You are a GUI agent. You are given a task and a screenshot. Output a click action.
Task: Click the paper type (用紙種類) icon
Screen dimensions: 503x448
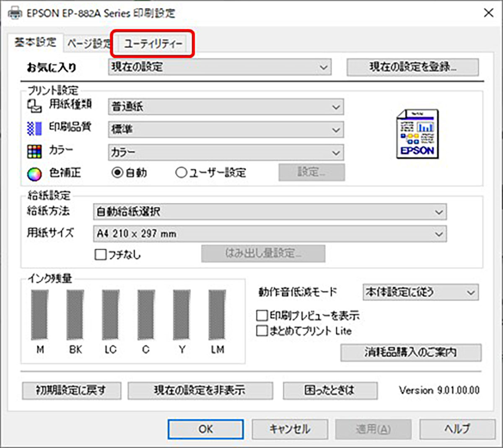tap(34, 106)
